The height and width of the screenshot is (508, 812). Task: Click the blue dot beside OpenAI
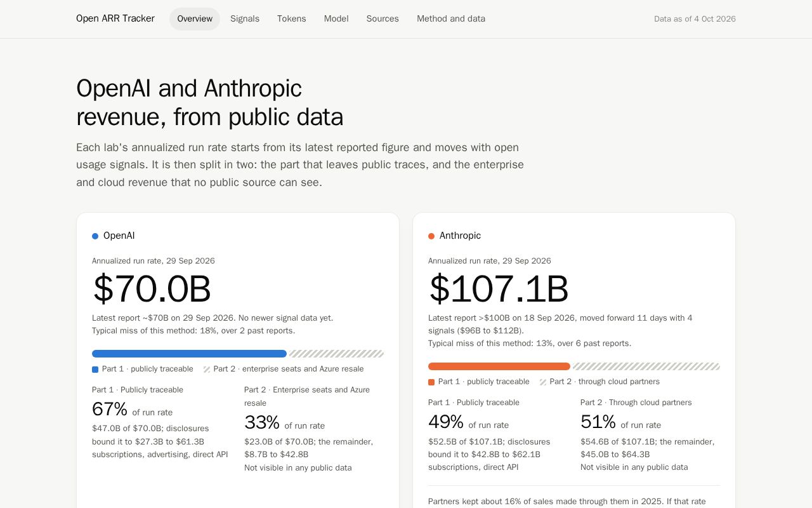click(95, 236)
